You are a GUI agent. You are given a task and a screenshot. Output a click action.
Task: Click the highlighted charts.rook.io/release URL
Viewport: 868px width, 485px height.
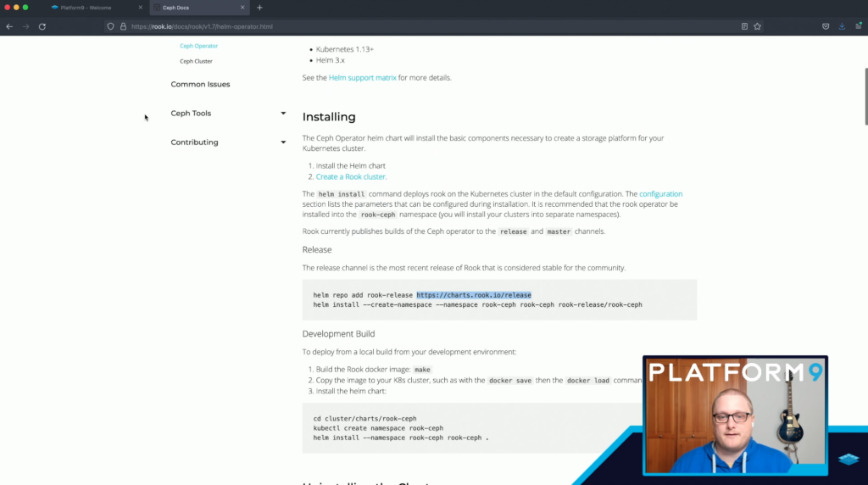[x=474, y=295]
